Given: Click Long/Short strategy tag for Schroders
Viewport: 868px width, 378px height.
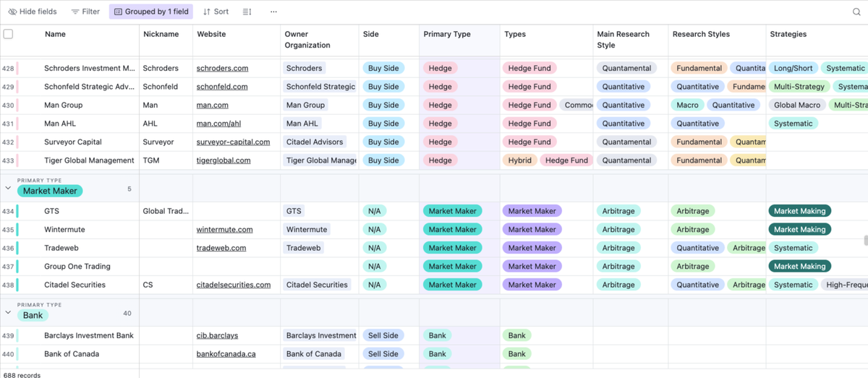Looking at the screenshot, I should (x=793, y=68).
